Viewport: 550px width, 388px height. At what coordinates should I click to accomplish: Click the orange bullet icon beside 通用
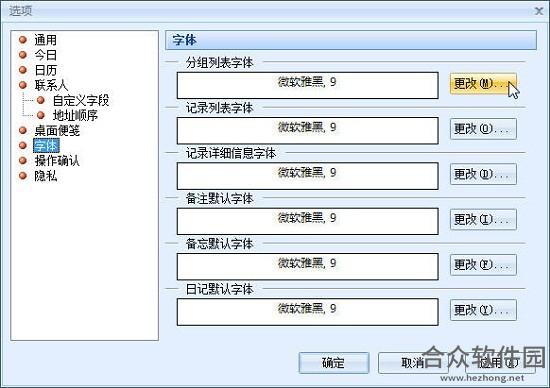(23, 40)
